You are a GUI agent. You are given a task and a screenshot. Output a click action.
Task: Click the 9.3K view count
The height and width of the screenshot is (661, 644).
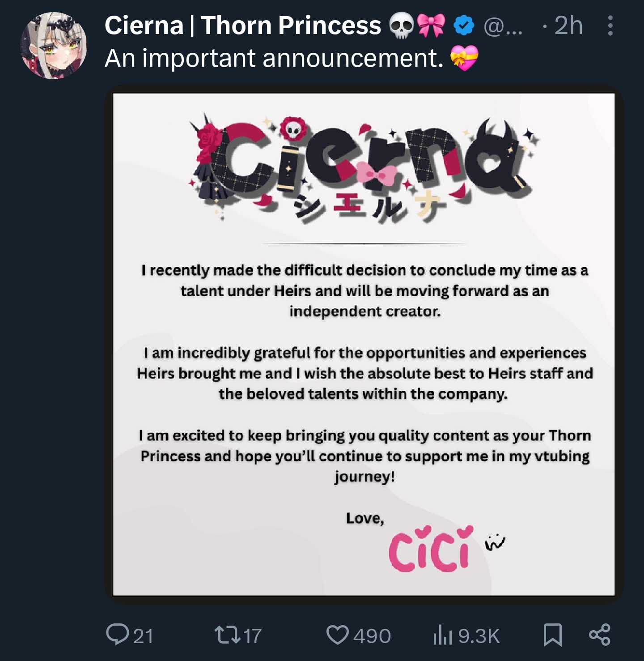click(479, 636)
